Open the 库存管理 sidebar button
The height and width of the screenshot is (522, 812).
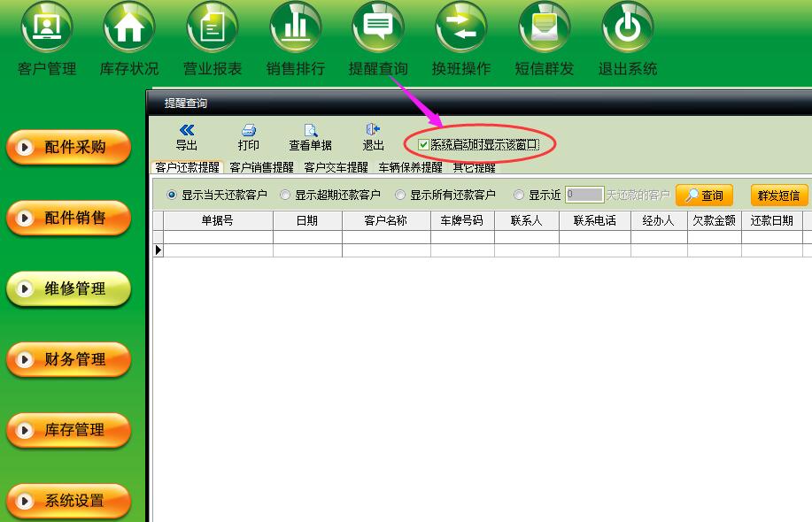click(68, 430)
